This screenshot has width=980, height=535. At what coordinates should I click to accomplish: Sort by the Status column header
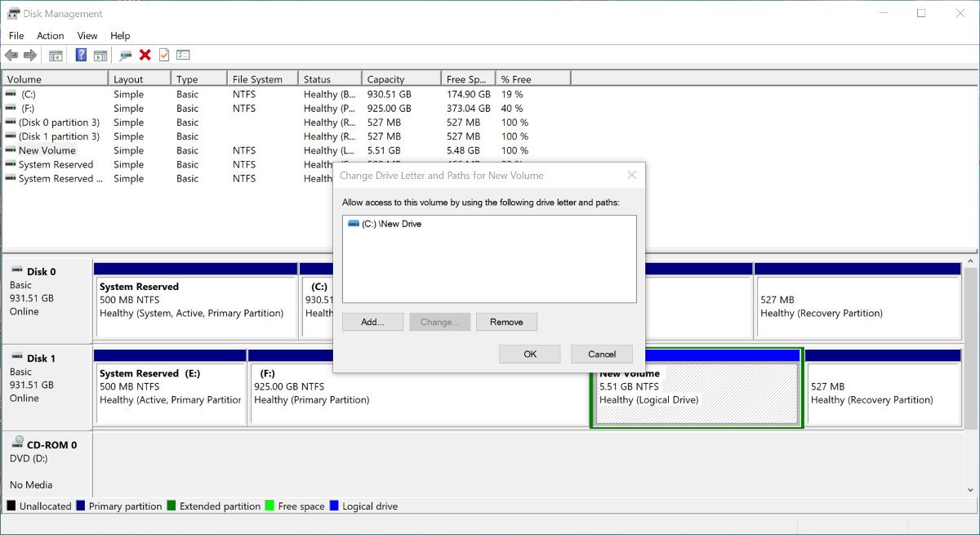coord(330,79)
